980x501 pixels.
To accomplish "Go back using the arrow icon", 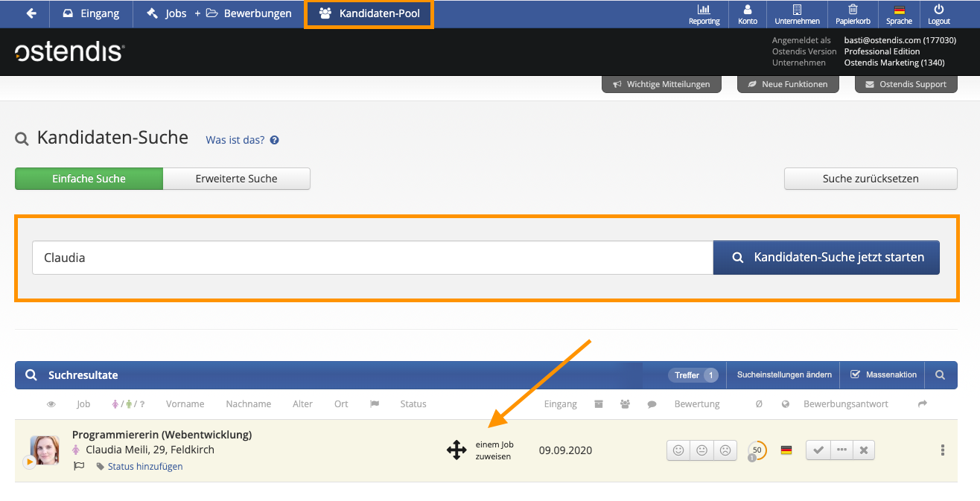I will coord(31,13).
